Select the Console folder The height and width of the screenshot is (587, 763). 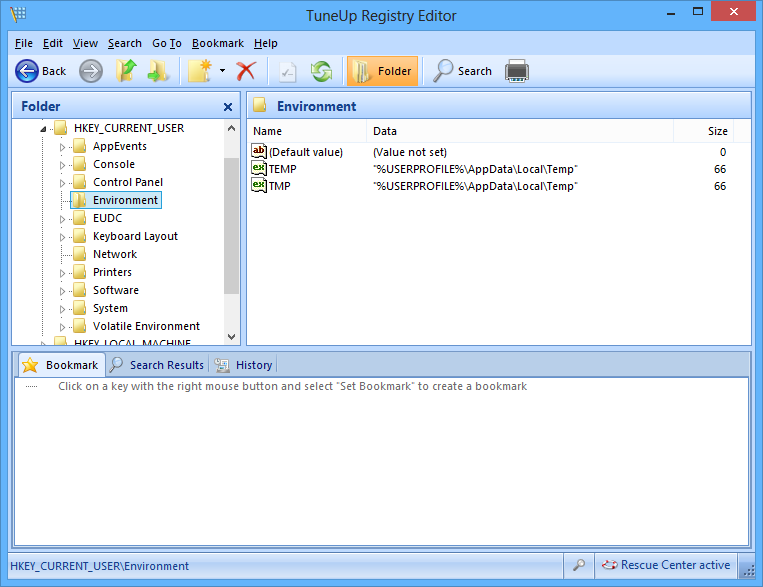pyautogui.click(x=114, y=164)
